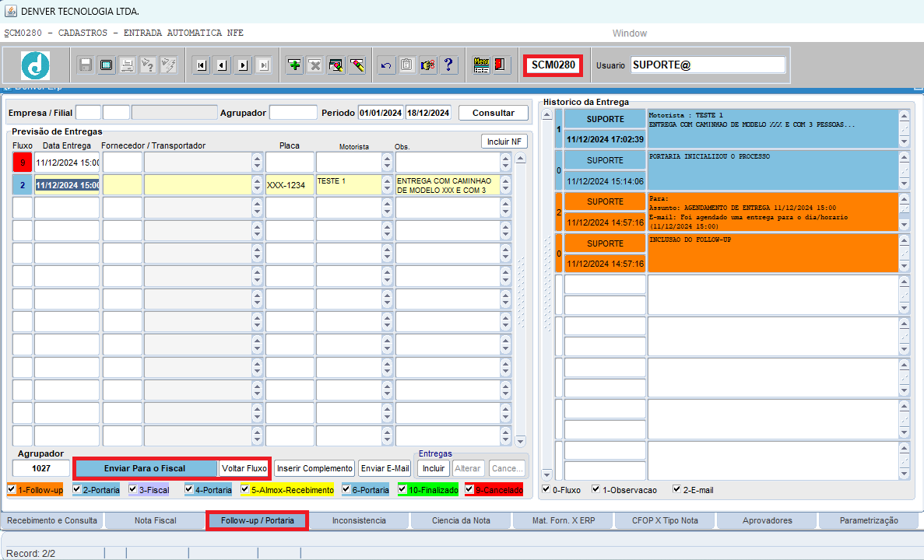The image size is (924, 560).
Task: Click the clear block eraser-window icon
Action: coord(336,65)
